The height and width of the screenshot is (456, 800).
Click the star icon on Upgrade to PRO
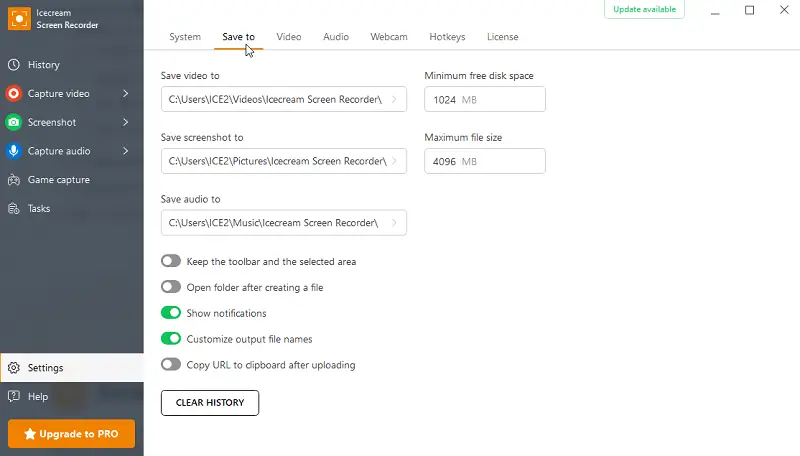30,434
